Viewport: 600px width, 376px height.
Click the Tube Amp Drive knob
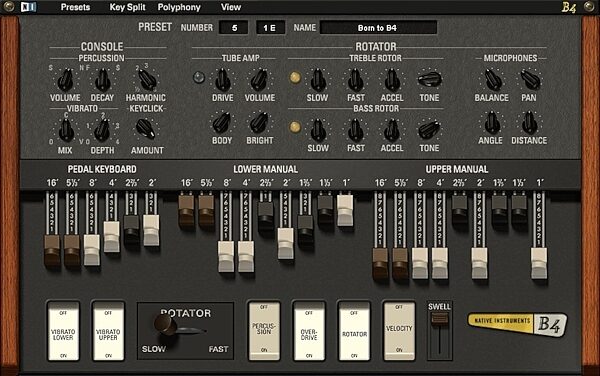222,80
